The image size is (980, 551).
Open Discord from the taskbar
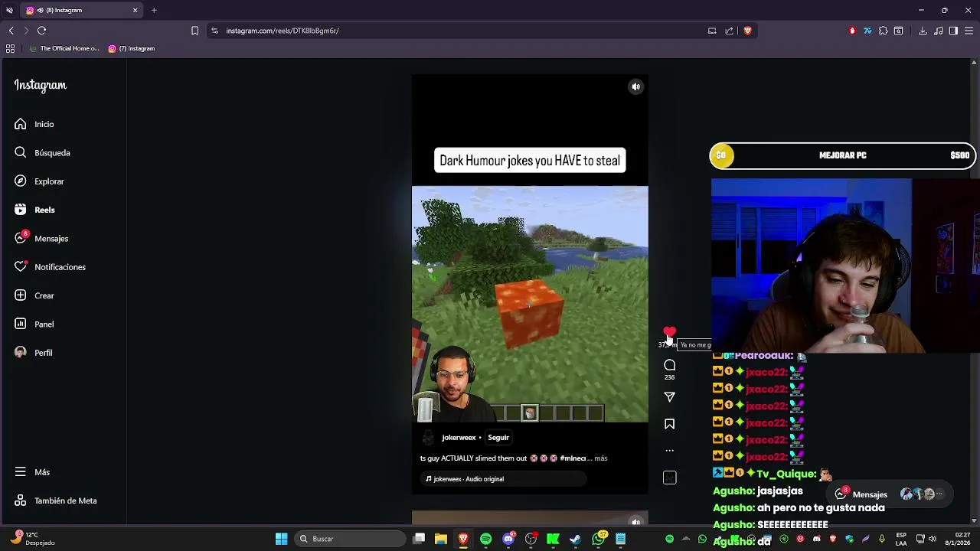point(508,539)
